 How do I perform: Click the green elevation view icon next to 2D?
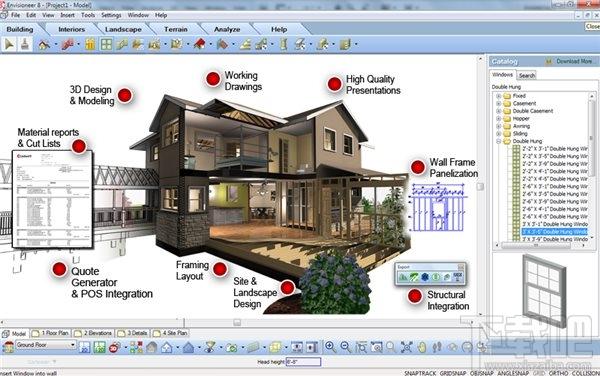point(99,347)
